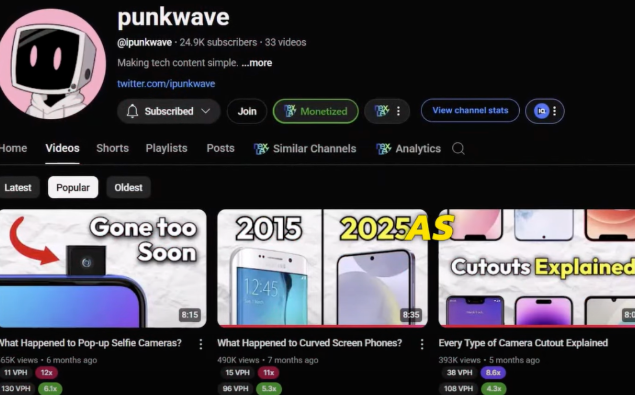The image size is (635, 395).
Task: Click the 33 videos count text
Action: pyautogui.click(x=286, y=43)
